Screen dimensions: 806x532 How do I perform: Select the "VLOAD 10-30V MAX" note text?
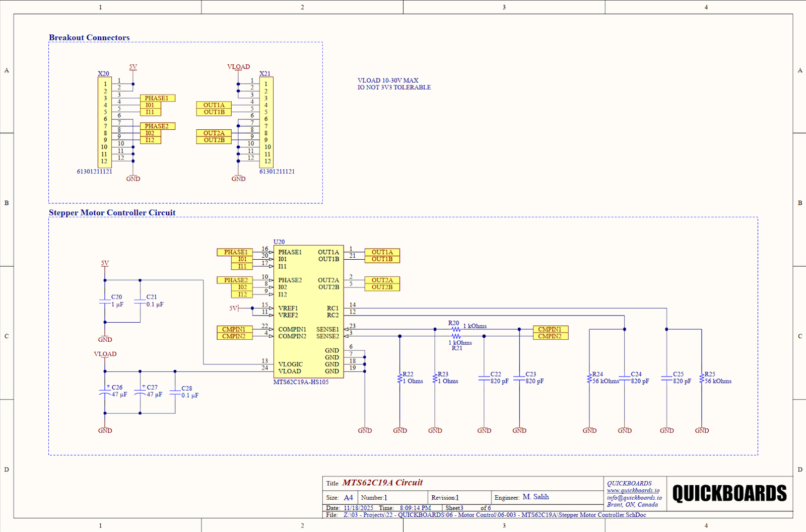tap(388, 81)
